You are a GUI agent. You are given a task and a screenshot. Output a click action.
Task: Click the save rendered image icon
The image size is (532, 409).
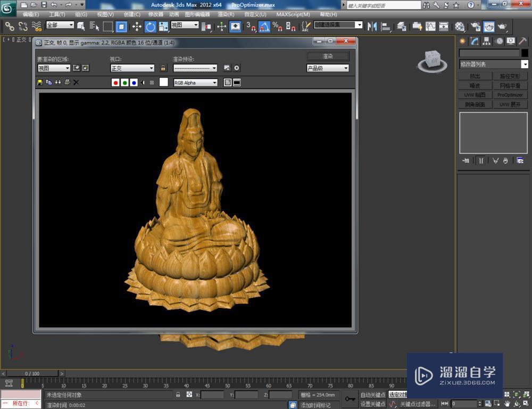coord(40,82)
